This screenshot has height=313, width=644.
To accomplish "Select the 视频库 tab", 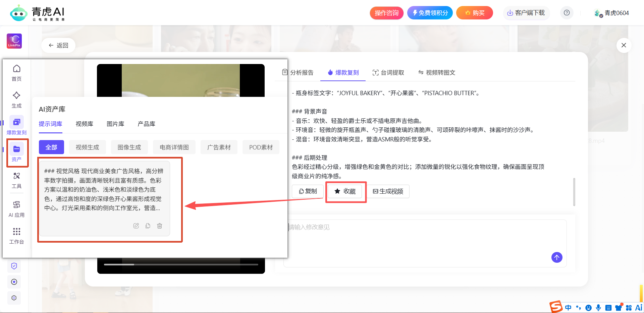I will coord(85,124).
